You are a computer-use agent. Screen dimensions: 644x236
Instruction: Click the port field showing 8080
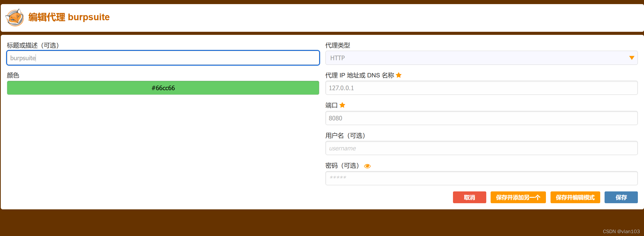(481, 118)
